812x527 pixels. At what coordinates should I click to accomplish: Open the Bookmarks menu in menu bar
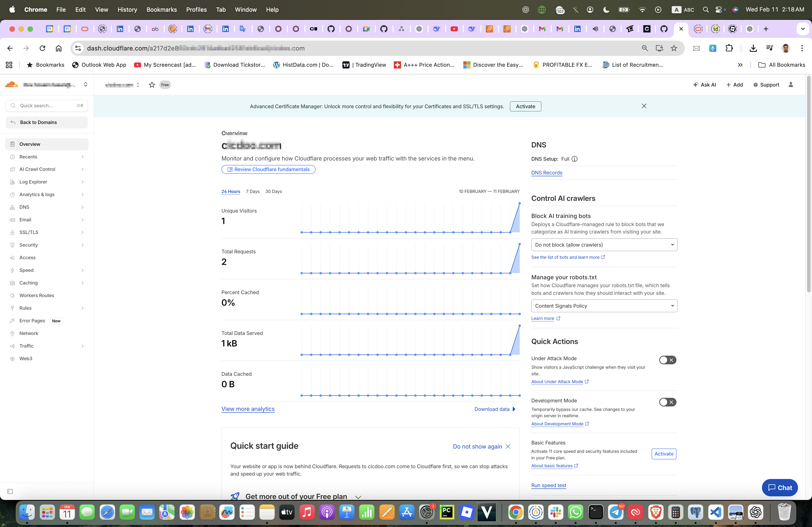tap(161, 9)
